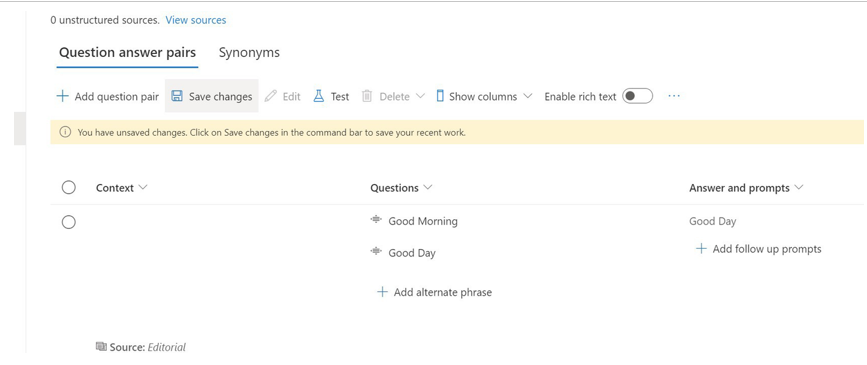Open the Context column sort dropdown
Image resolution: width=867 pixels, height=365 pixels.
point(143,187)
